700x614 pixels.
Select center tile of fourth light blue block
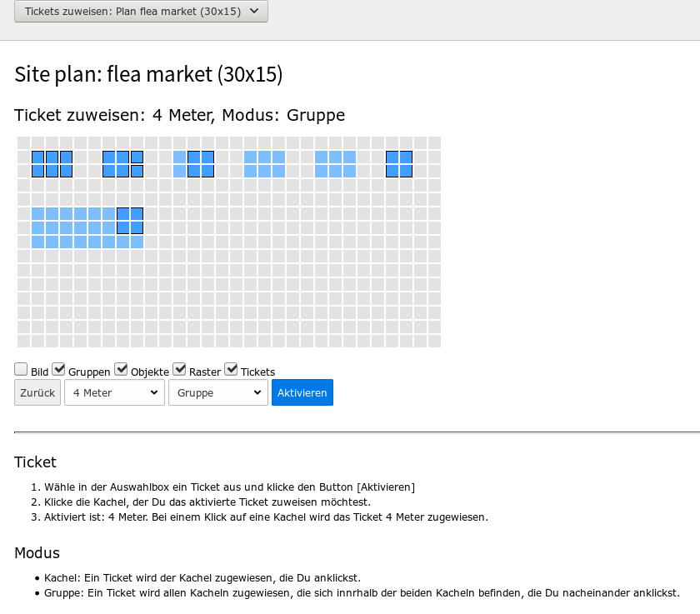pyautogui.click(x=265, y=157)
